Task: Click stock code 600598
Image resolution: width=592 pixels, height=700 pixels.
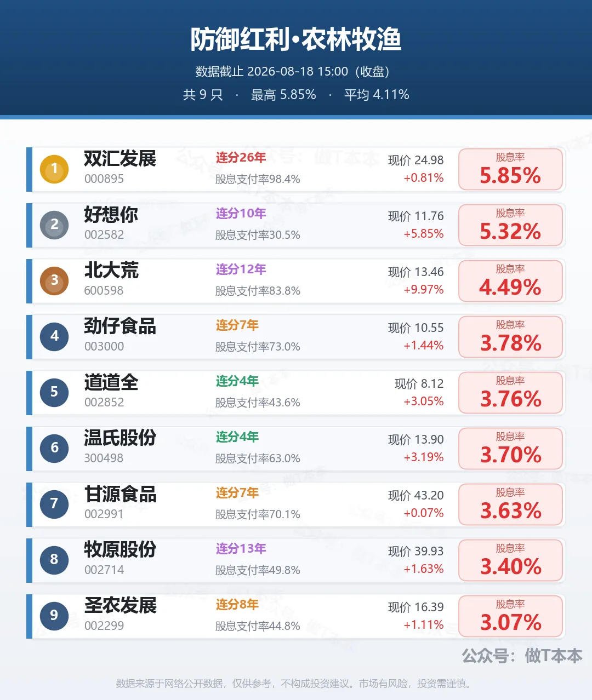Action: tap(104, 291)
